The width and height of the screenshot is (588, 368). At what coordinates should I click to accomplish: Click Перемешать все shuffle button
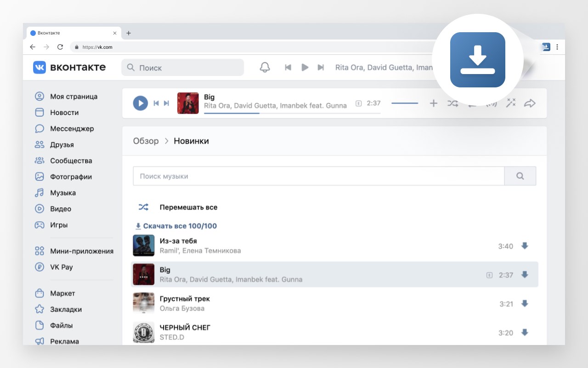coord(178,207)
